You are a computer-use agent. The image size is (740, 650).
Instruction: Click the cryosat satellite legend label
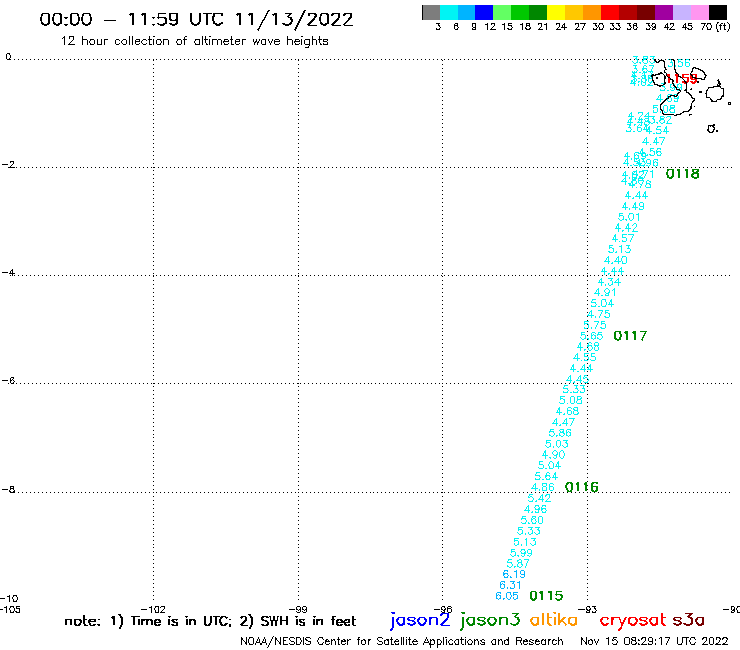tap(633, 621)
